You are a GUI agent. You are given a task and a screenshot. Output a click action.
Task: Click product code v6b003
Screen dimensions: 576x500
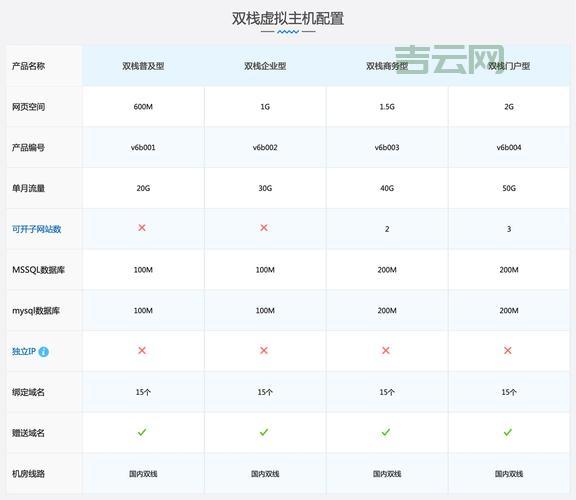[x=387, y=148]
